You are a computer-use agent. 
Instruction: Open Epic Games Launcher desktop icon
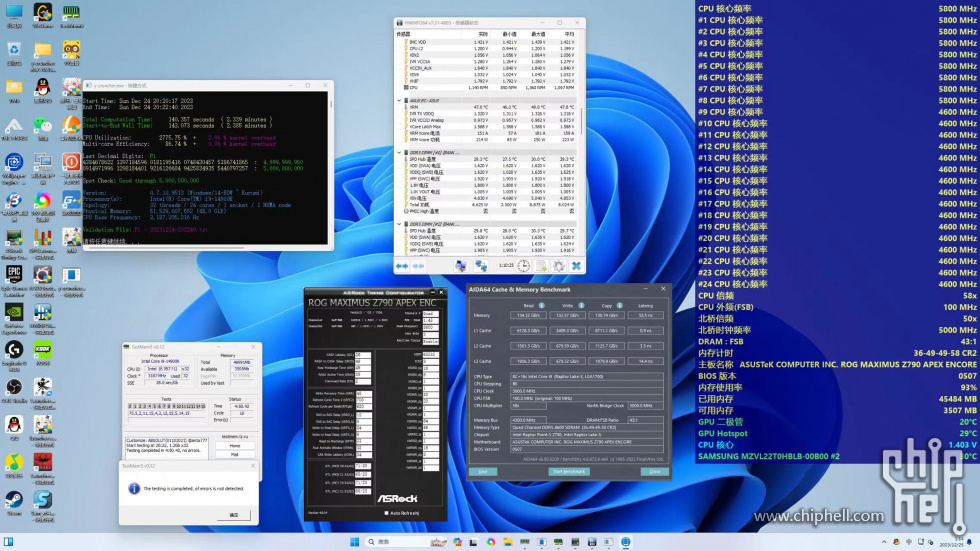[14, 274]
